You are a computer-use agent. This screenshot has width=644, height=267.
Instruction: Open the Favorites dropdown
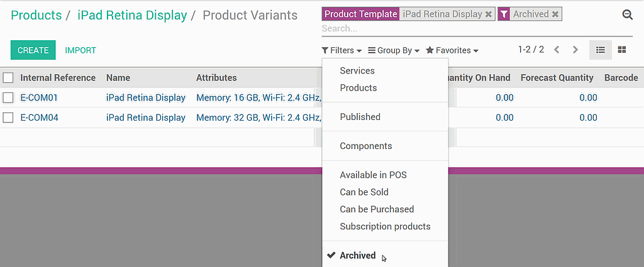pos(452,50)
